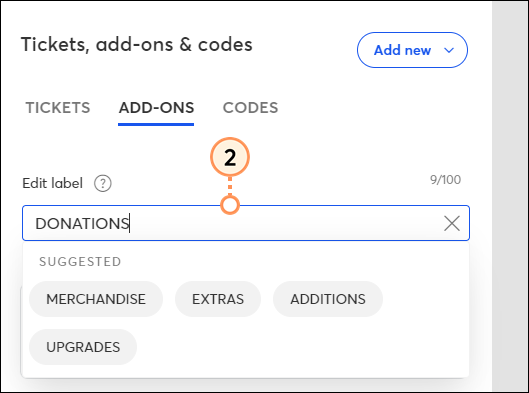
Task: Open the CODES tab
Action: point(250,108)
